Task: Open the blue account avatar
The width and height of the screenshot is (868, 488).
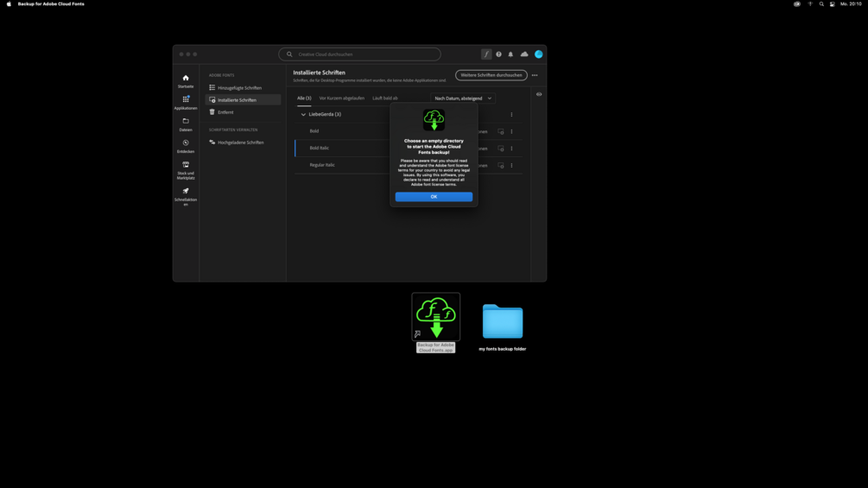Action: [538, 54]
